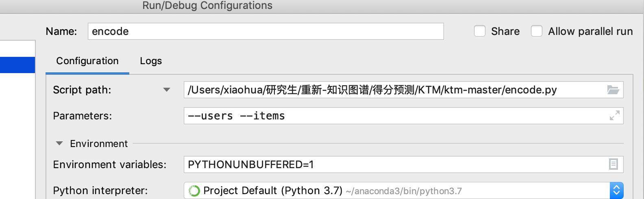Click the Environment section header text

click(99, 144)
